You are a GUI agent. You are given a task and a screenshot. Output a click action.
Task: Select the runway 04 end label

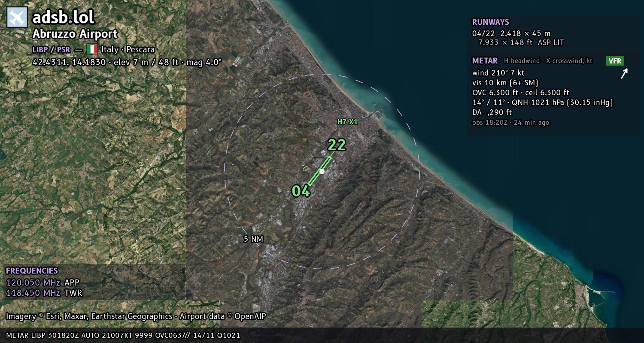pos(301,191)
